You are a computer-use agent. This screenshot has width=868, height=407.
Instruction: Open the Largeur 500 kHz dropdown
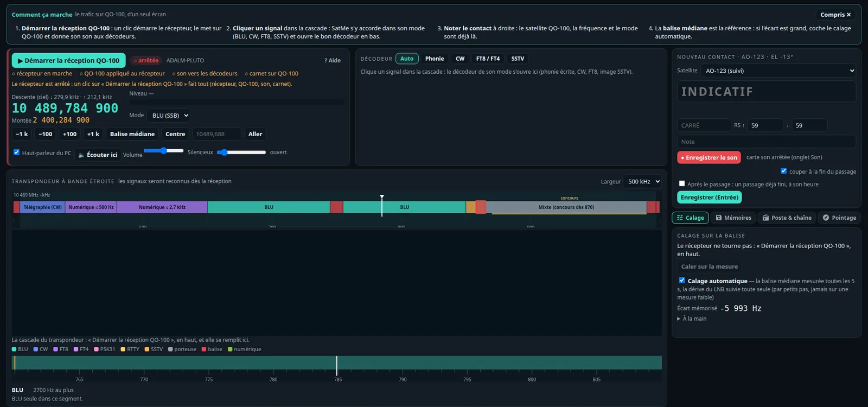pos(643,181)
